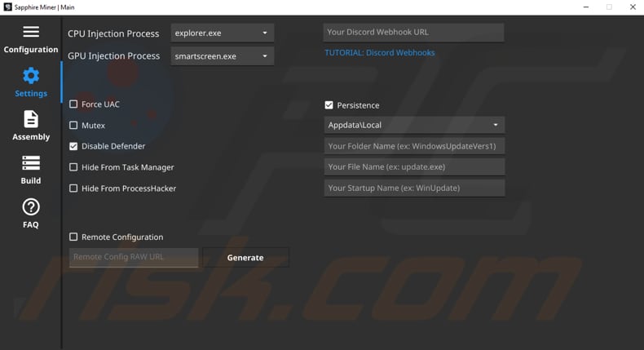Click the Startup Name input field

coord(414,188)
